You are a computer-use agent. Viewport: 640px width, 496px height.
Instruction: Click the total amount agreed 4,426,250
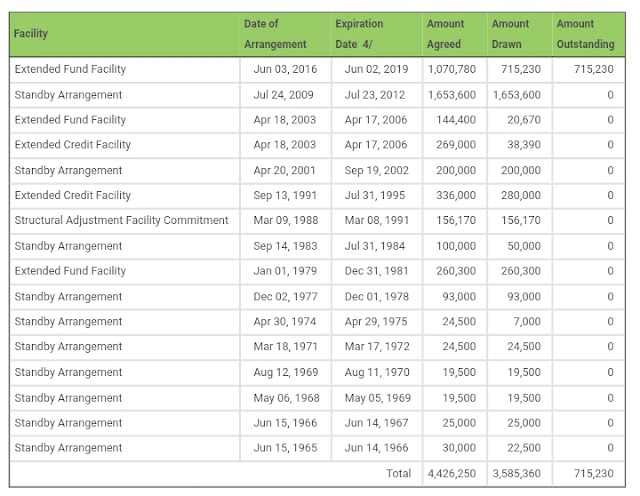click(x=452, y=474)
